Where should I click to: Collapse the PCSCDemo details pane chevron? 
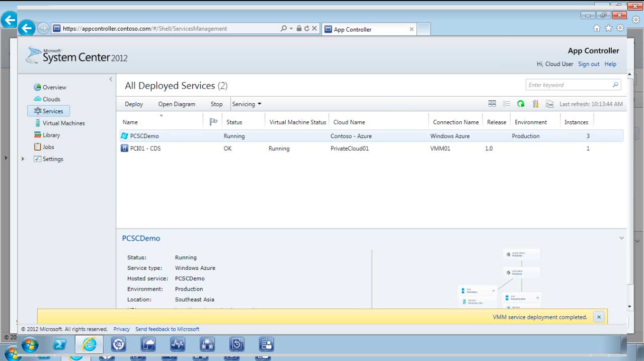pos(621,238)
